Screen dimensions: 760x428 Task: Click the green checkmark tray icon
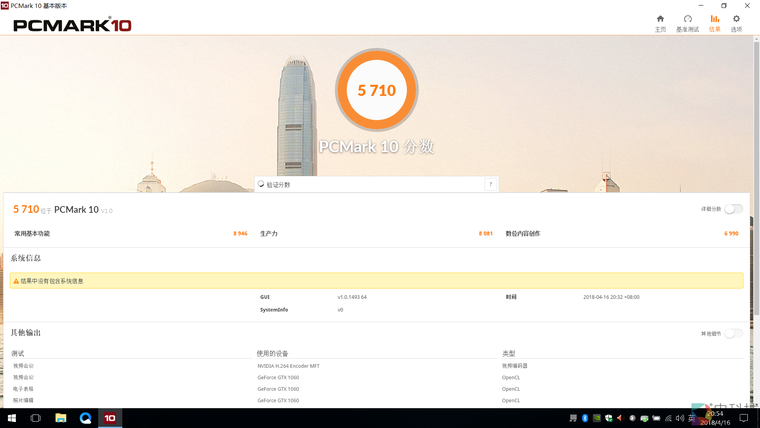[x=644, y=418]
